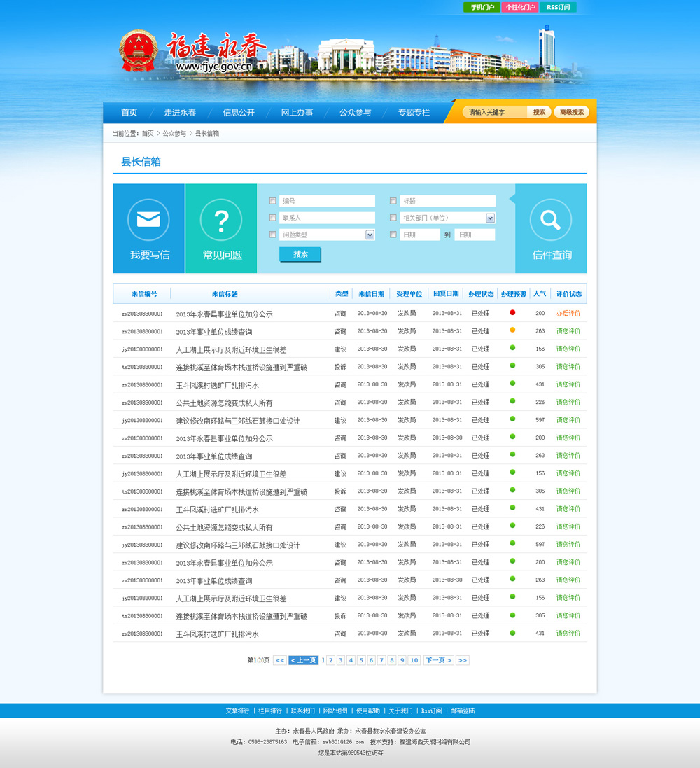Click the magnifier letter query icon

(x=551, y=220)
